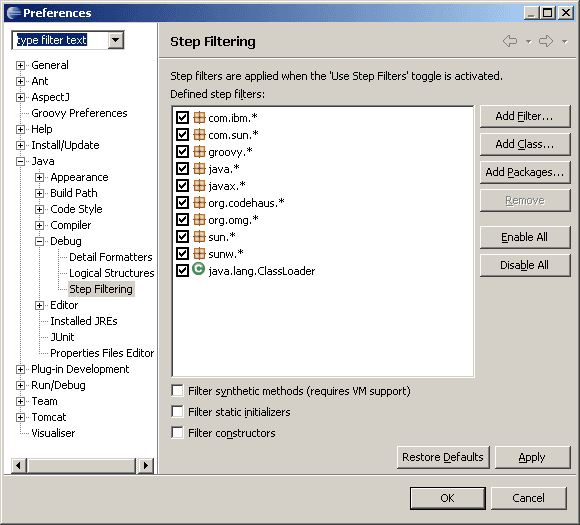Check the Filter constructors option
Screen dimensions: 580x525
coord(178,433)
